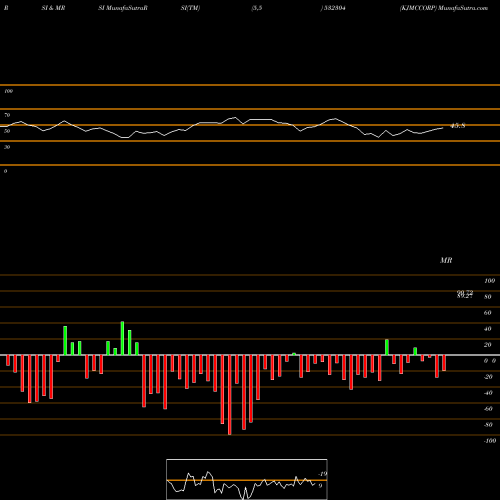The width and height of the screenshot is (500, 500).
Task: Click the -100 label on the MR scale
Action: click(490, 441)
